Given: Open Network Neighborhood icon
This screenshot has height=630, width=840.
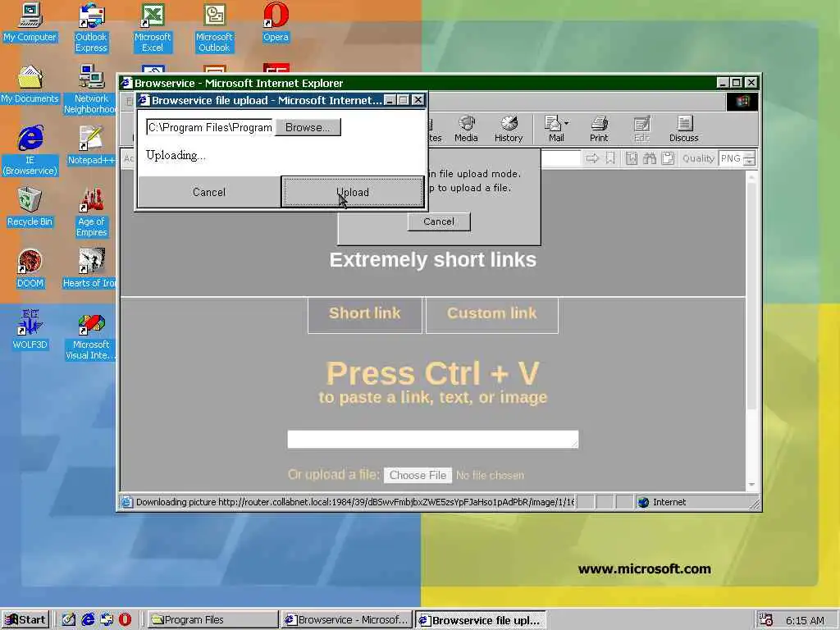Looking at the screenshot, I should point(90,89).
